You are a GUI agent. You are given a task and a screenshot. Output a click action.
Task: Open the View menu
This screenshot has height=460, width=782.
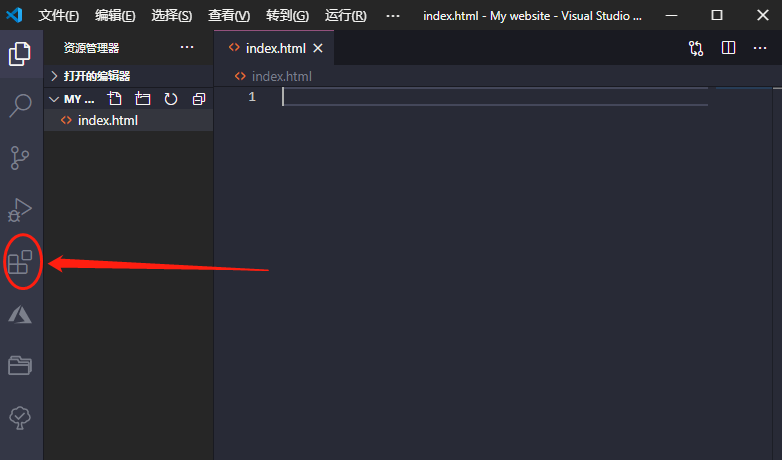click(x=229, y=15)
